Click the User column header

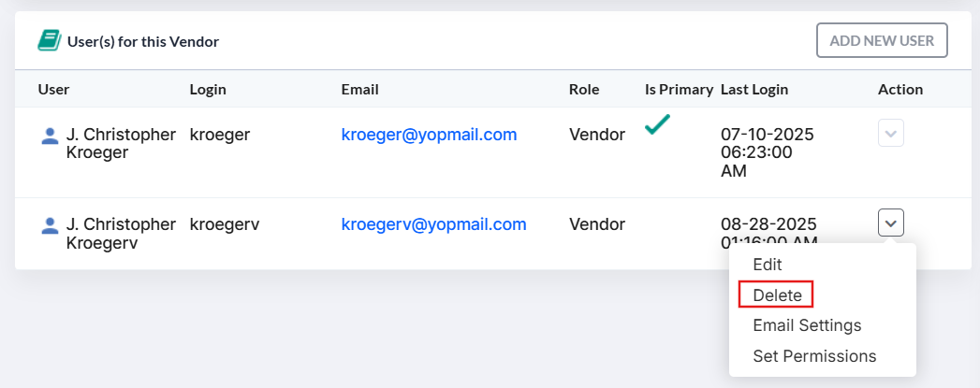pyautogui.click(x=53, y=89)
